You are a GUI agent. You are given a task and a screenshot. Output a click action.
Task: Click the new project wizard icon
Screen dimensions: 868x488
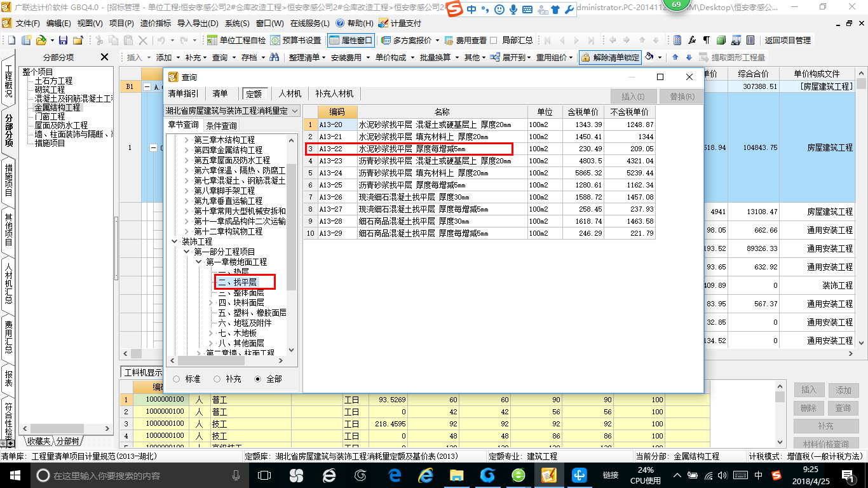point(27,40)
